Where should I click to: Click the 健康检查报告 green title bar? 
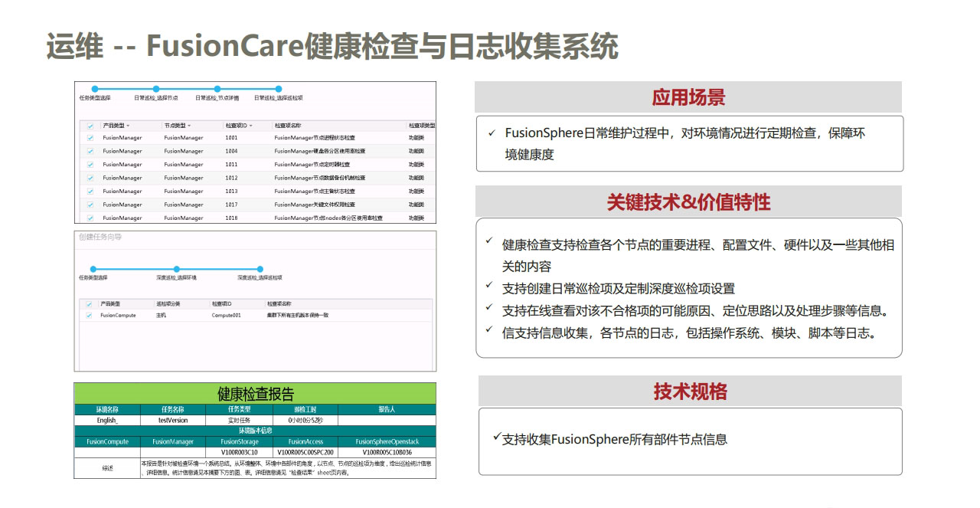click(x=255, y=394)
